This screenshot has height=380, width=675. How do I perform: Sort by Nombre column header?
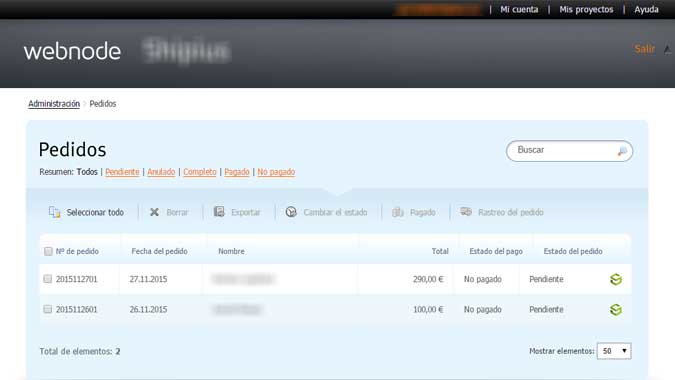231,251
